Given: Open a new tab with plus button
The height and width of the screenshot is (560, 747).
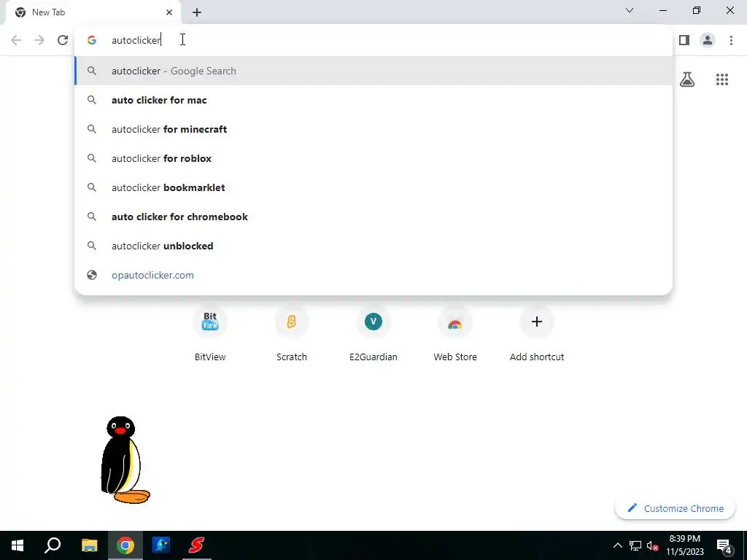Looking at the screenshot, I should tap(197, 12).
